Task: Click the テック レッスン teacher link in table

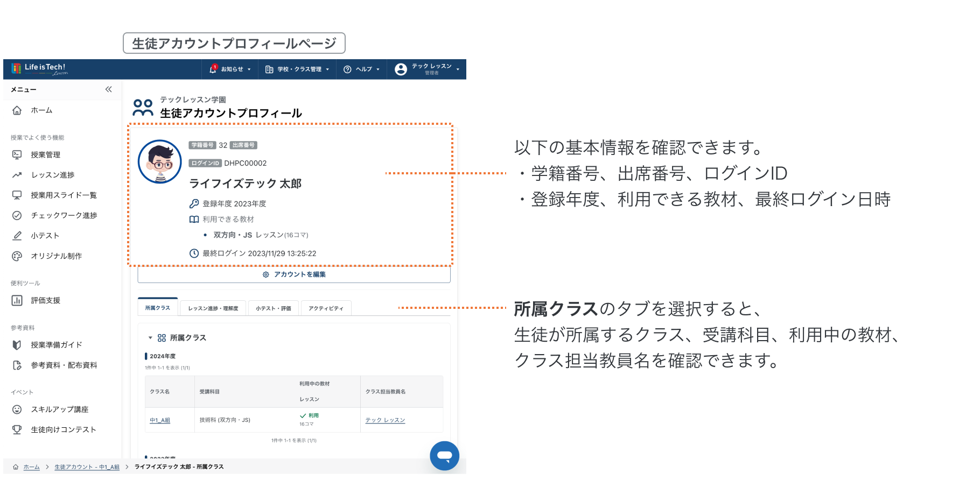Action: tap(385, 420)
